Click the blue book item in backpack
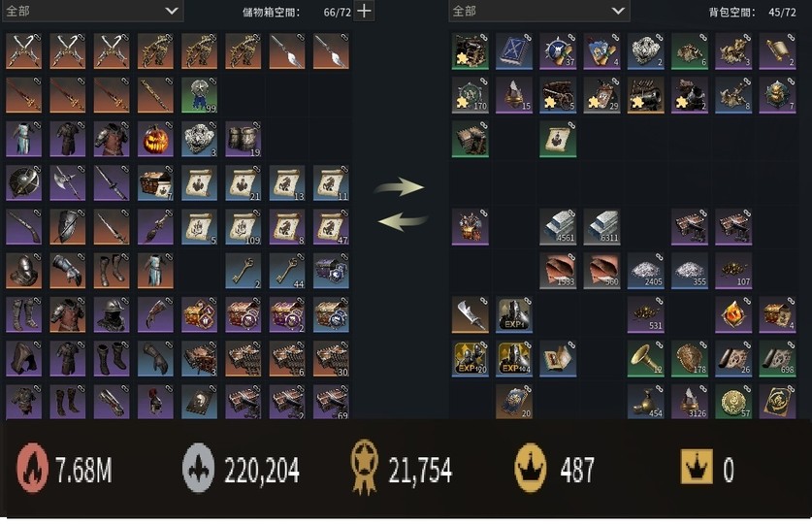 [x=514, y=51]
